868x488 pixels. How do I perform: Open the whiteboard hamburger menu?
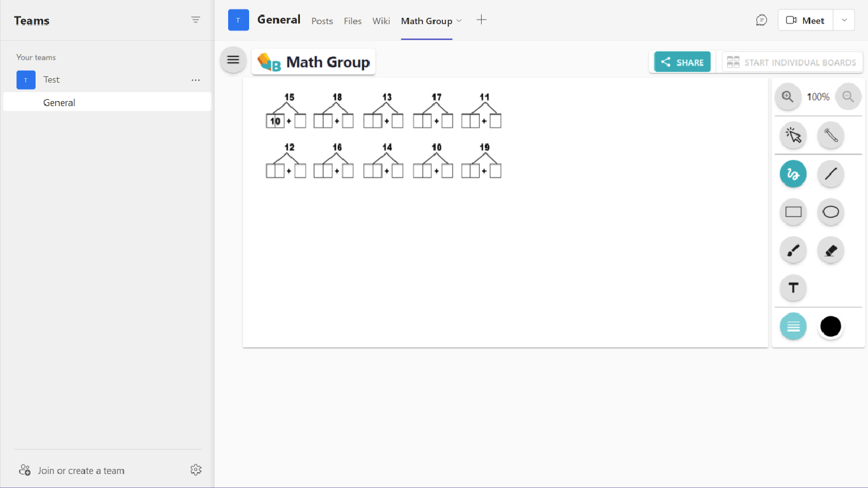tap(233, 60)
